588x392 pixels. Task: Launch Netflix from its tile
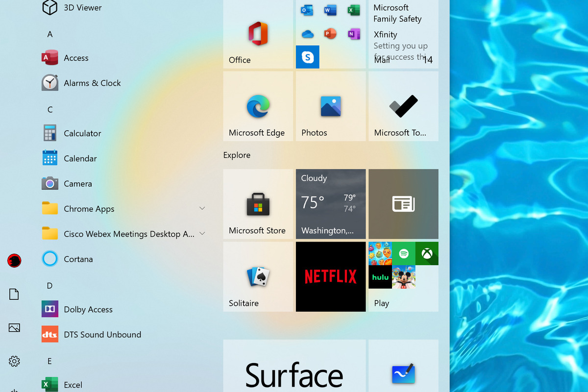[x=330, y=277]
